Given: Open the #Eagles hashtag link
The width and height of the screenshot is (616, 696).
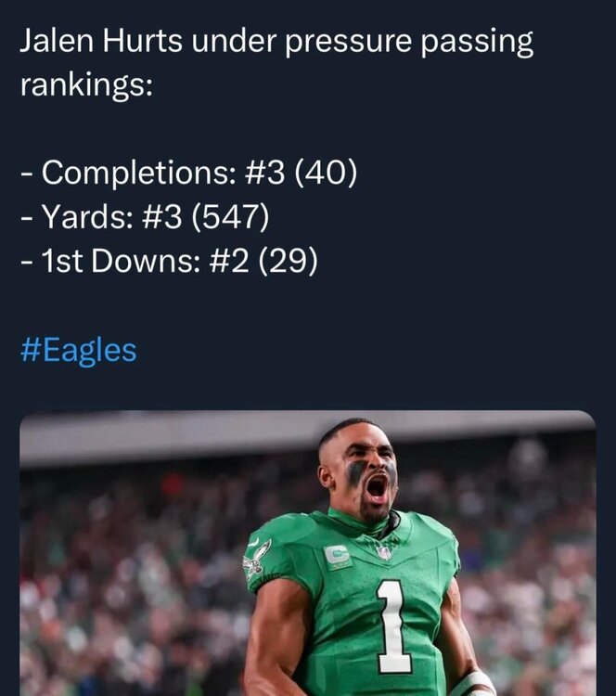Looking at the screenshot, I should coord(78,351).
